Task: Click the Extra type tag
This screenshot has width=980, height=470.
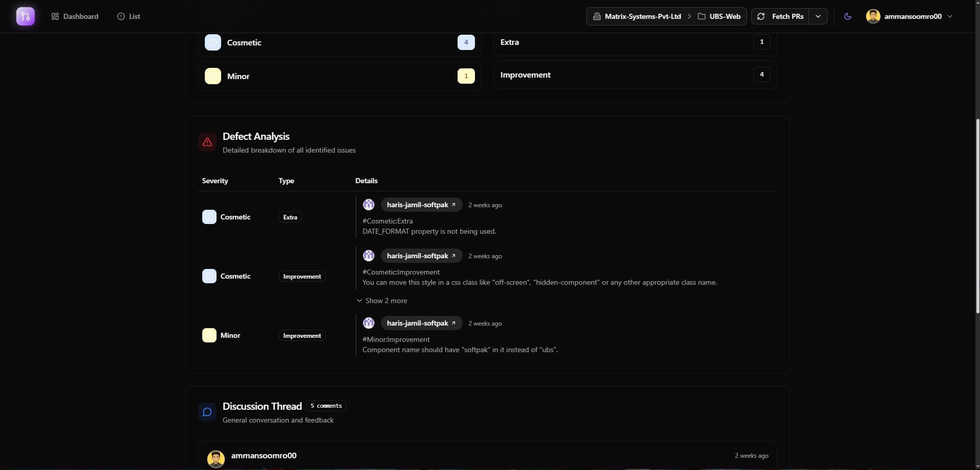Action: [290, 217]
